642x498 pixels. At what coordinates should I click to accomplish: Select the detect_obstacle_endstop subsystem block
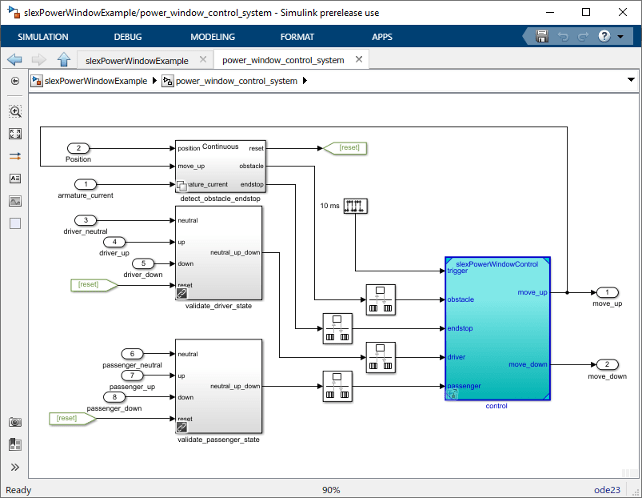(x=220, y=166)
